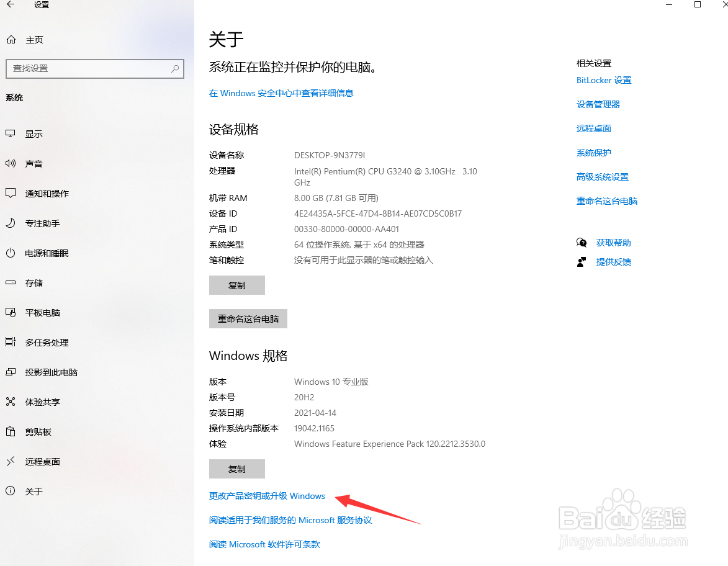Click product ID 00330-80000-00000-AA401
The image size is (728, 566).
(x=346, y=230)
